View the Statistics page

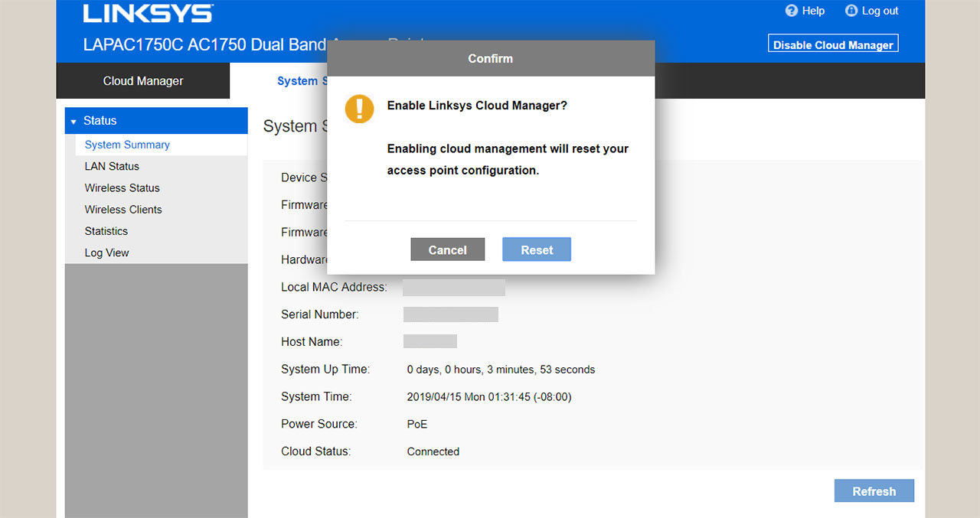106,230
